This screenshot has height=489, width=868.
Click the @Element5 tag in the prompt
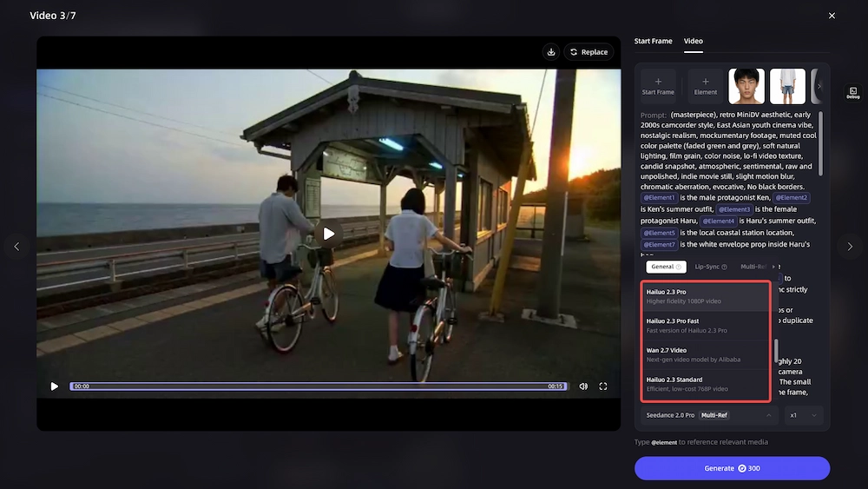click(x=659, y=233)
